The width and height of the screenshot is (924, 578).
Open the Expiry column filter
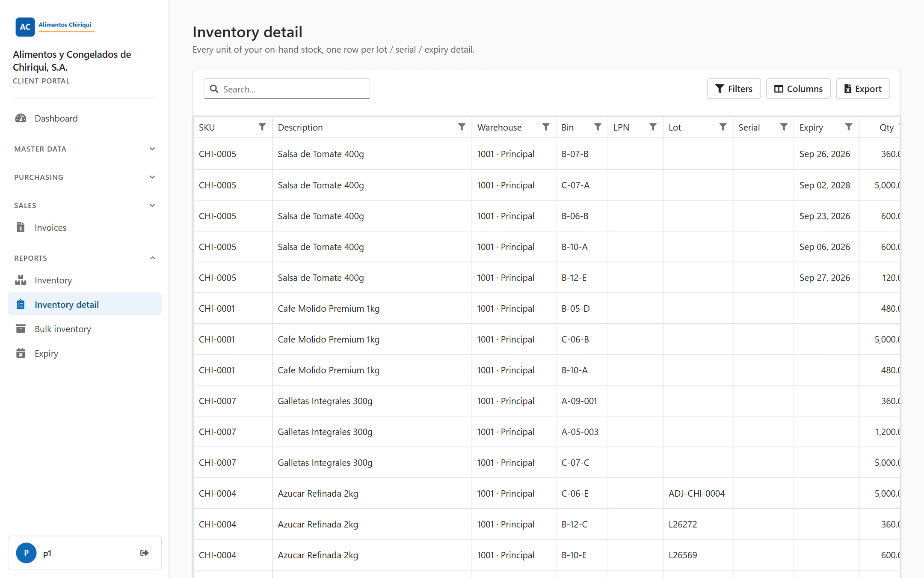click(848, 127)
